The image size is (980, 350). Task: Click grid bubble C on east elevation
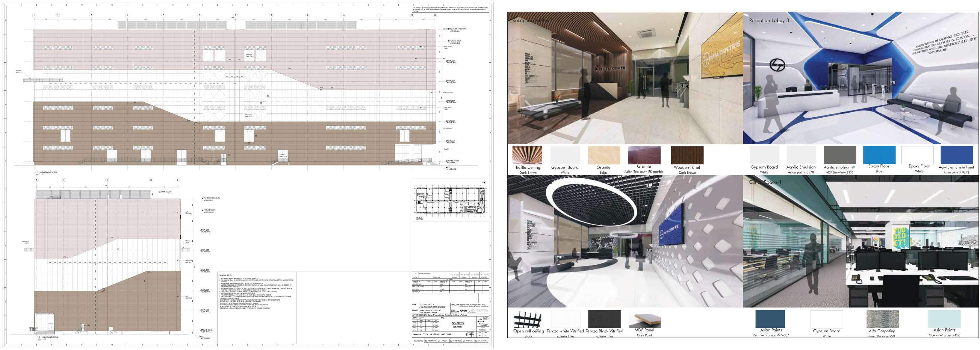point(107,180)
